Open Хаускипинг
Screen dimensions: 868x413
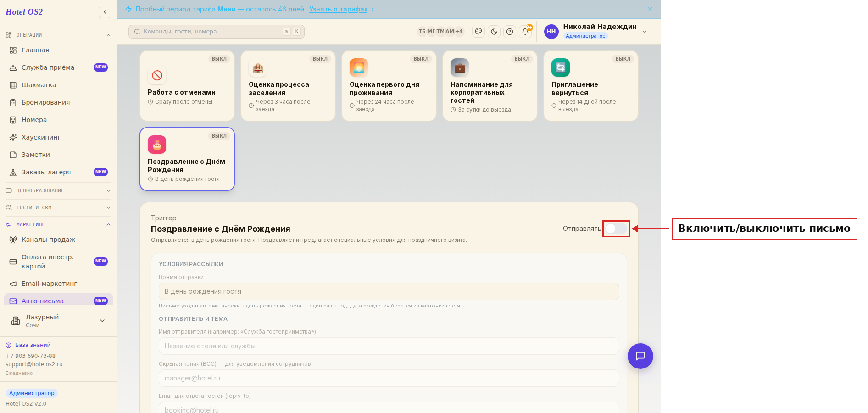(58, 137)
